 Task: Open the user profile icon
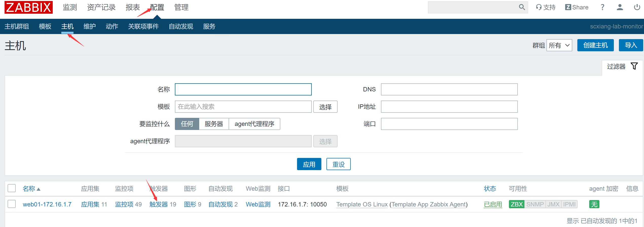[x=620, y=7]
